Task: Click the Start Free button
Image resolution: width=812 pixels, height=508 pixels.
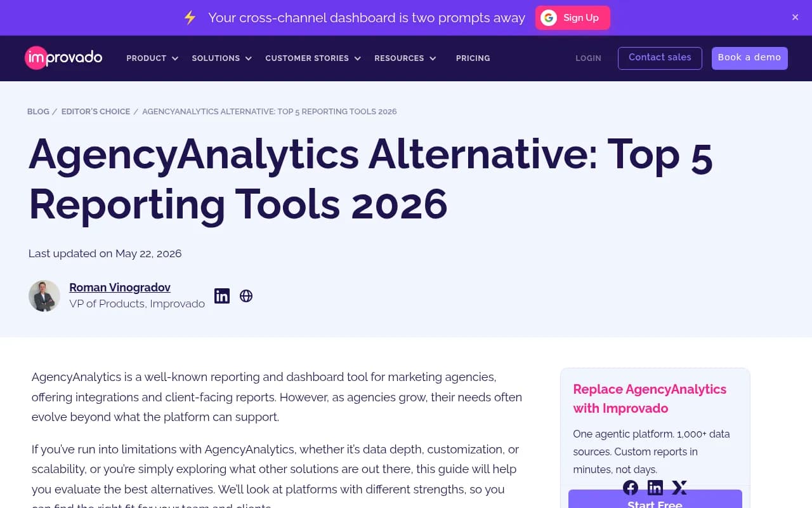Action: point(655,500)
